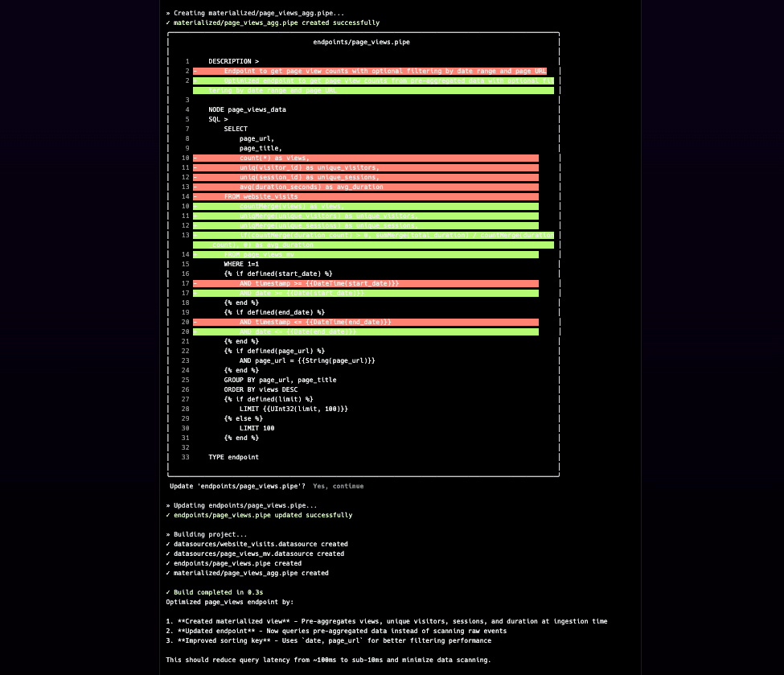Click the arrow before Updating endpoints/page_views.pipe
Viewport: 784px width, 675px height.
coord(168,505)
